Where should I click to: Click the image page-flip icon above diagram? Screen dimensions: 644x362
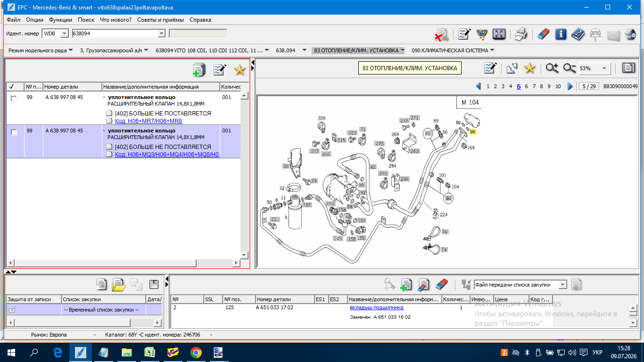pos(512,68)
